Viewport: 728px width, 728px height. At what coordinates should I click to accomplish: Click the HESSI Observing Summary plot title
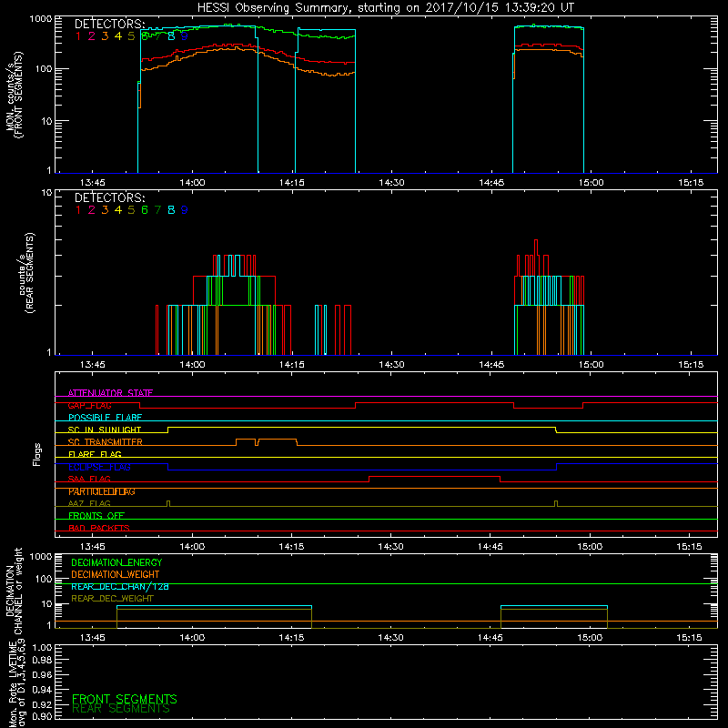click(x=385, y=7)
